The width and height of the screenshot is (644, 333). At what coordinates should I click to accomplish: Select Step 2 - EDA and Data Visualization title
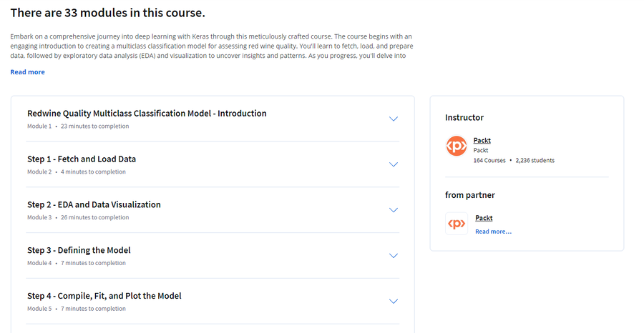(94, 204)
